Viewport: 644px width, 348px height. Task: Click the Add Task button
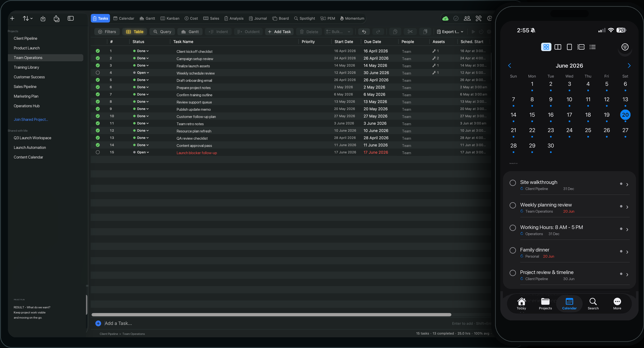[279, 32]
